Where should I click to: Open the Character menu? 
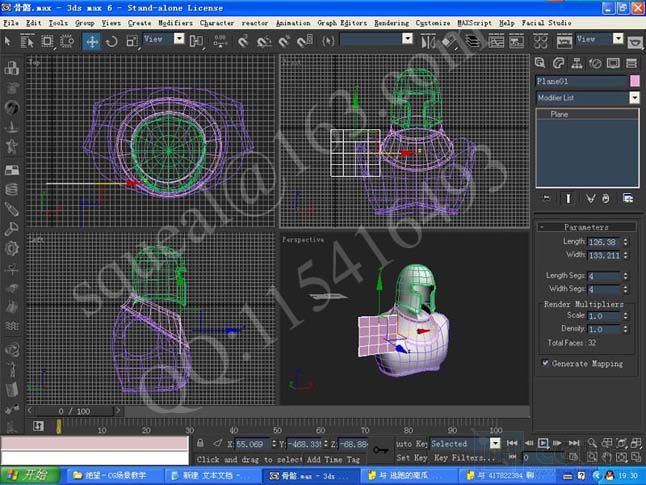coord(217,23)
